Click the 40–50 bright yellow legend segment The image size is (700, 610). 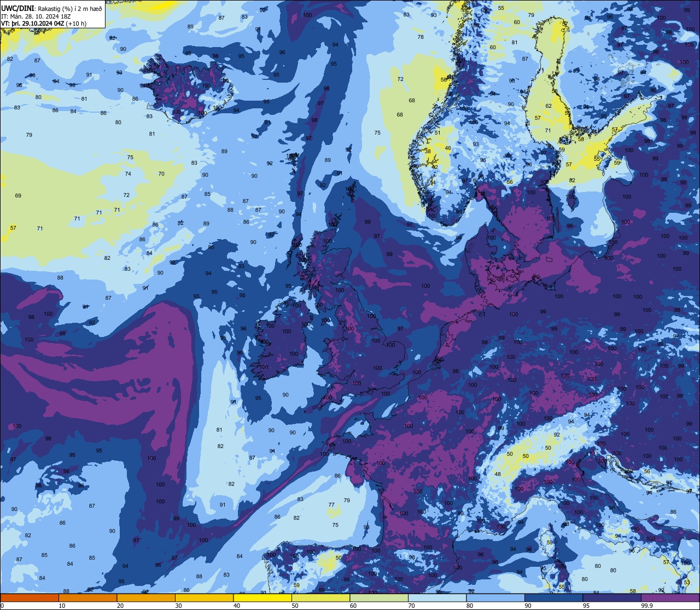pyautogui.click(x=262, y=597)
